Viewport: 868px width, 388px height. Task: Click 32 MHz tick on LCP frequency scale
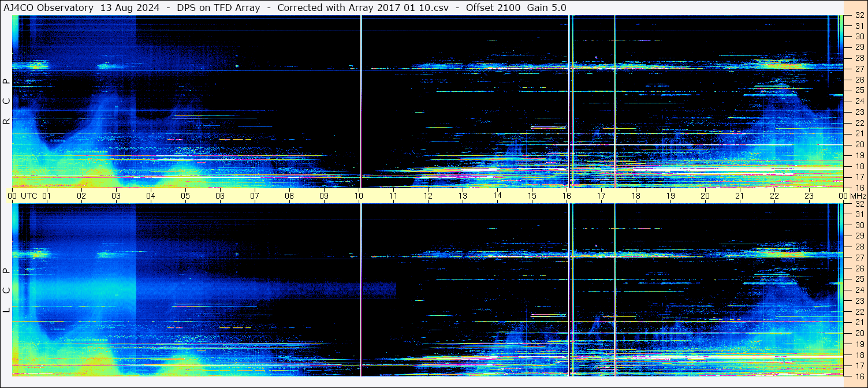[x=859, y=204]
